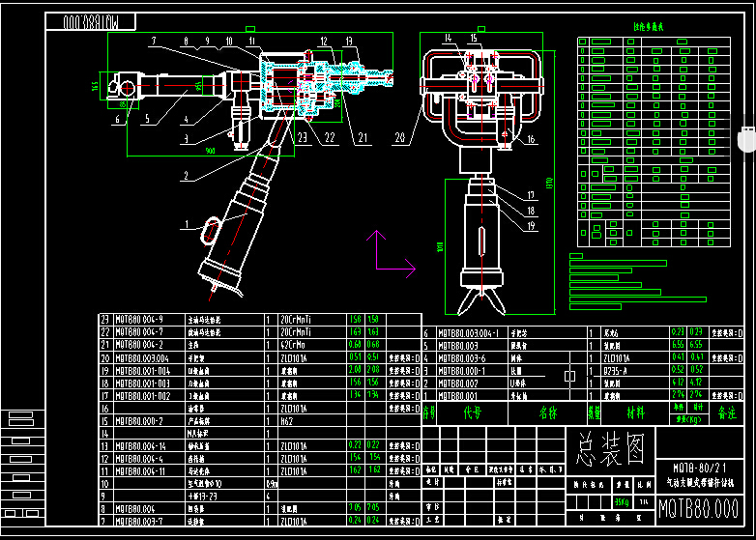Click part balloon number 28

[x=400, y=138]
